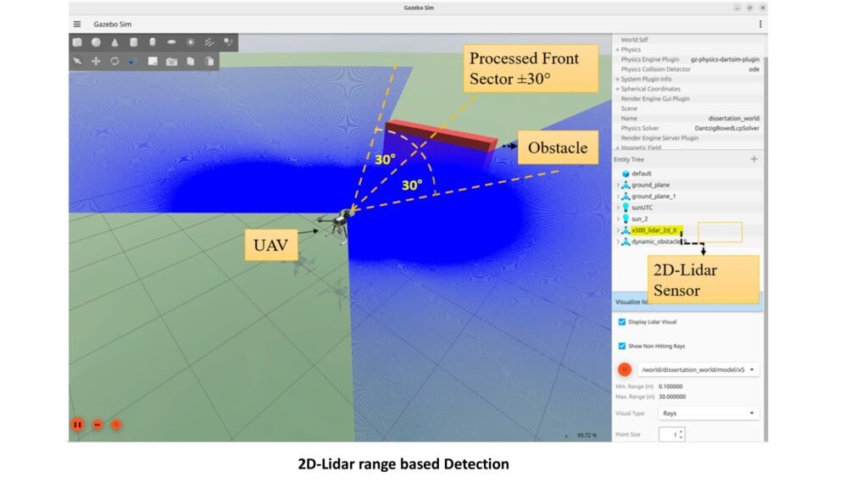Activate the rotate tool
The width and height of the screenshot is (868, 488).
pyautogui.click(x=114, y=61)
